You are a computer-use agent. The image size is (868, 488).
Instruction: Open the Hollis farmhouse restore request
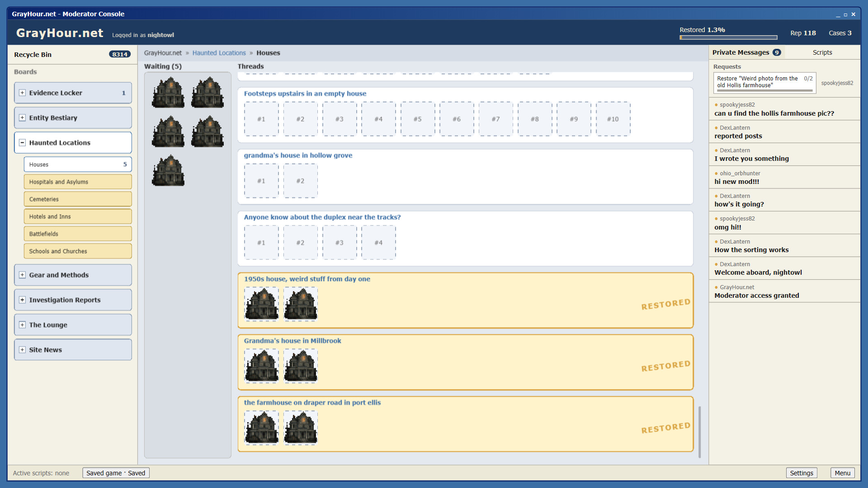(x=764, y=83)
